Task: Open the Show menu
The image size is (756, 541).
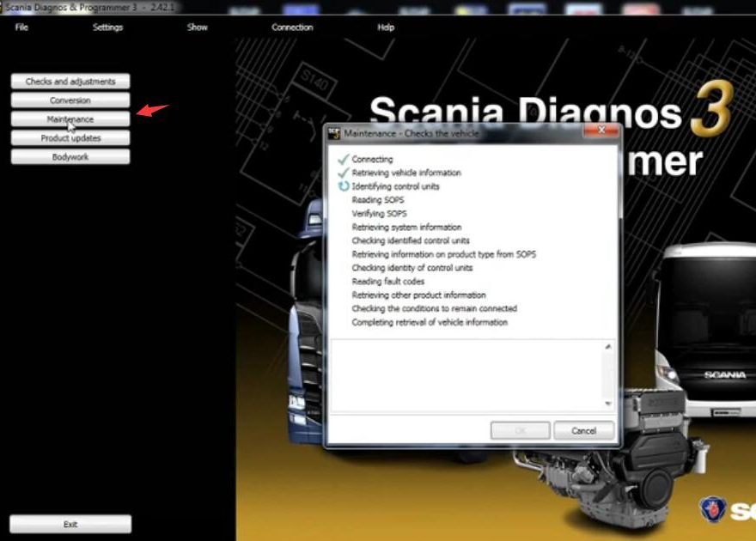Action: (x=198, y=27)
